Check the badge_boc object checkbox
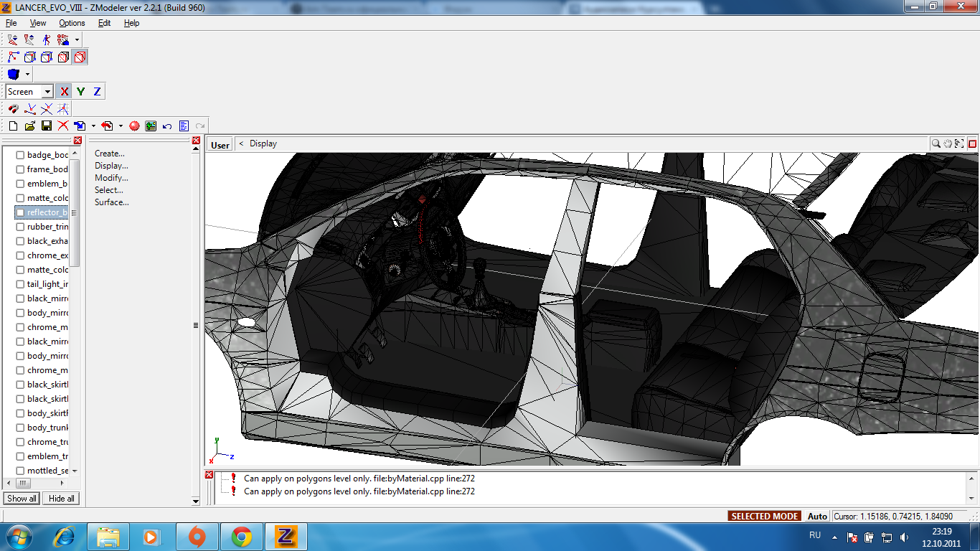980x551 pixels. click(20, 155)
